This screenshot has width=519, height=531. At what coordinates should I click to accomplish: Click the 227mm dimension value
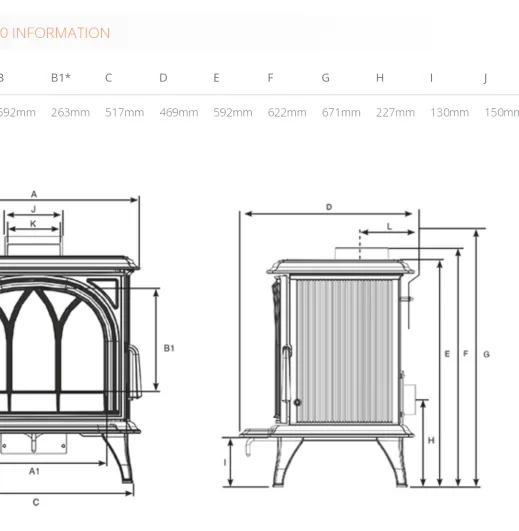tap(395, 112)
